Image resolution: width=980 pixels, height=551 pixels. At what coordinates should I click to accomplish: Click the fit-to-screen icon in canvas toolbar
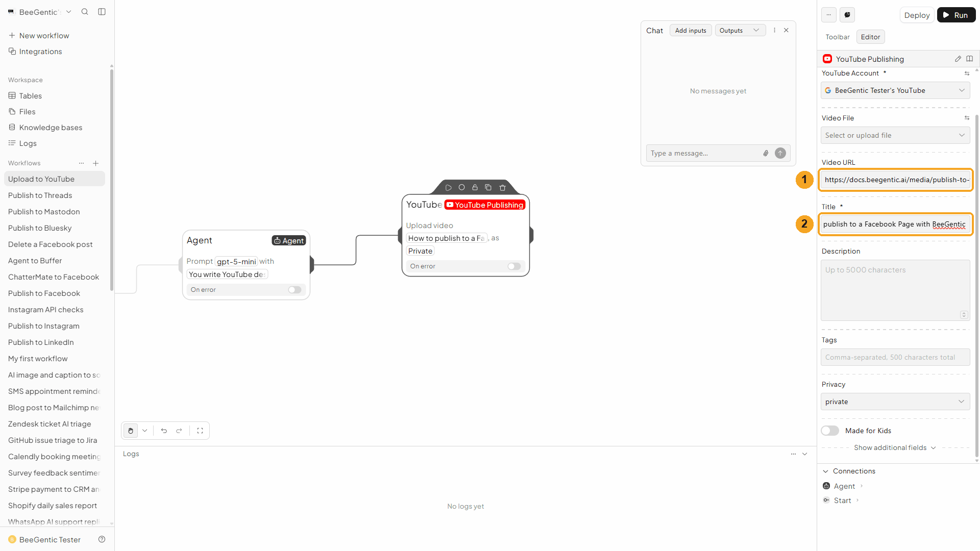click(x=200, y=431)
